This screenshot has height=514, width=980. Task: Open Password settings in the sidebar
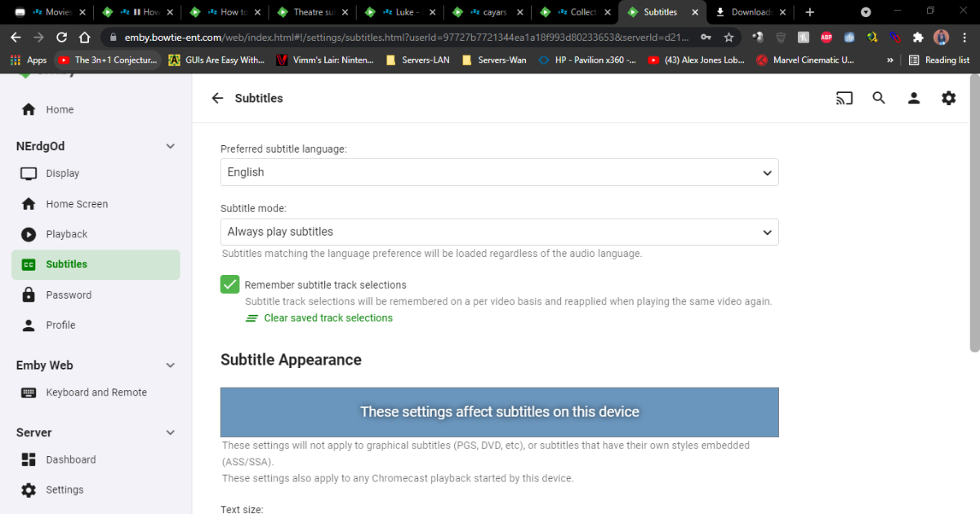pos(96,295)
